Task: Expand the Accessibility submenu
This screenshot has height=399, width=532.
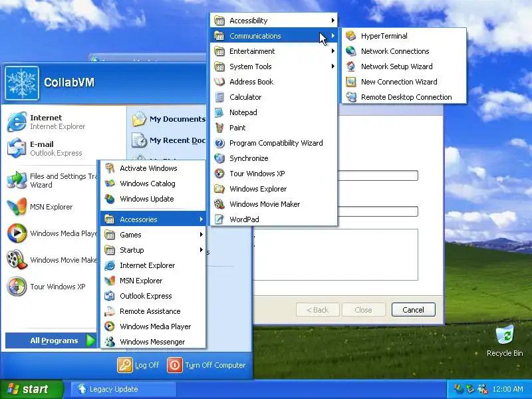Action: 273,21
